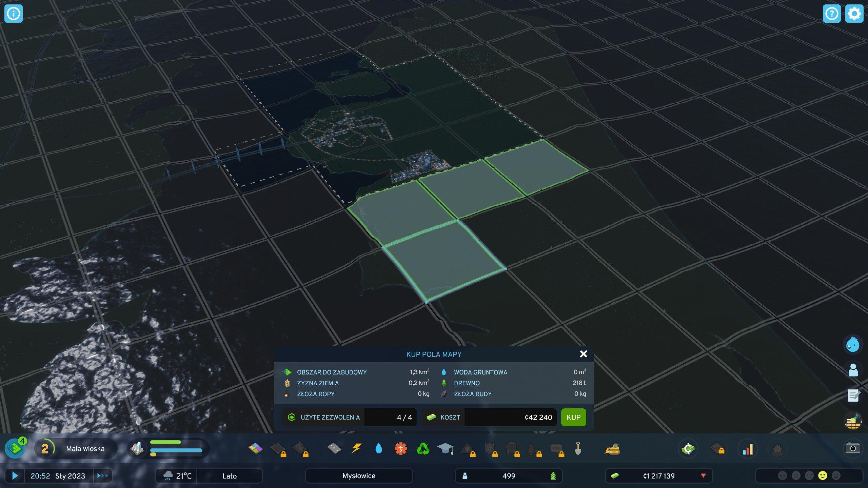Image resolution: width=868 pixels, height=488 pixels.
Task: Select the locked Police badge menu
Action: click(490, 449)
